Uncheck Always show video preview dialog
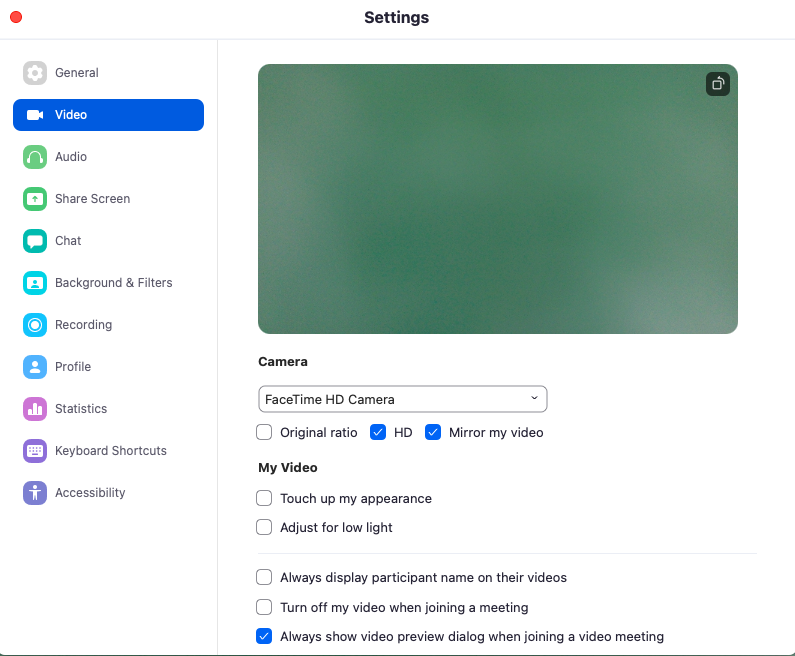Viewport: 795px width, 656px height. (x=264, y=636)
